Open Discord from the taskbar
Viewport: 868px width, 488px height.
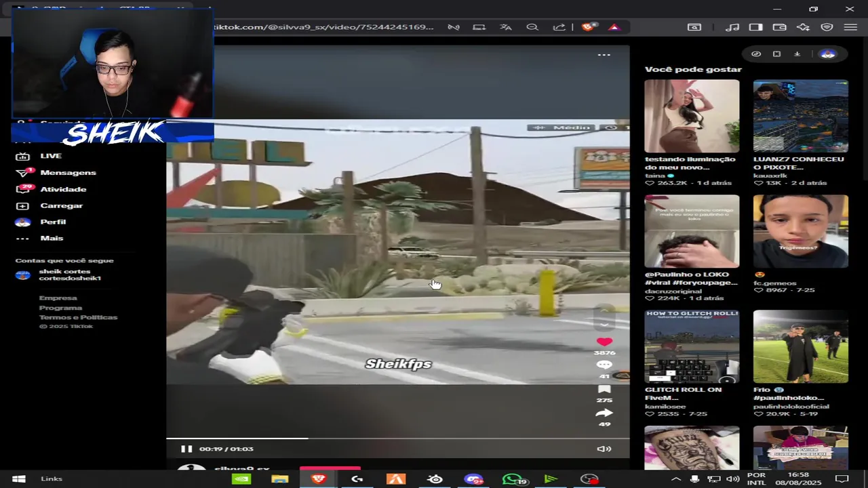pos(474,479)
